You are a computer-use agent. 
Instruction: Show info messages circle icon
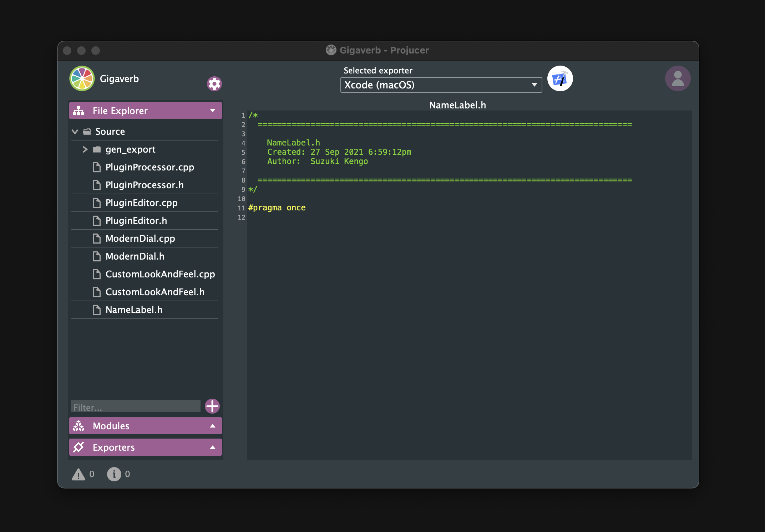(x=114, y=474)
